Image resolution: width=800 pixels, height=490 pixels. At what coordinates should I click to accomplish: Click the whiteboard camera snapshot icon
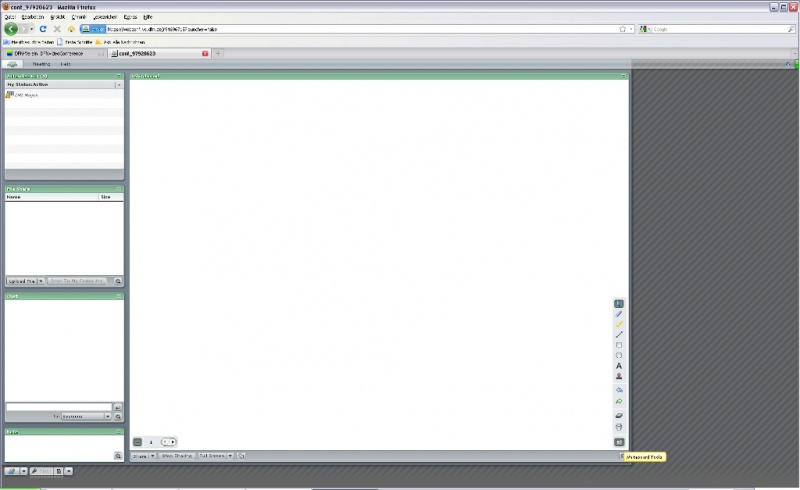pyautogui.click(x=619, y=442)
